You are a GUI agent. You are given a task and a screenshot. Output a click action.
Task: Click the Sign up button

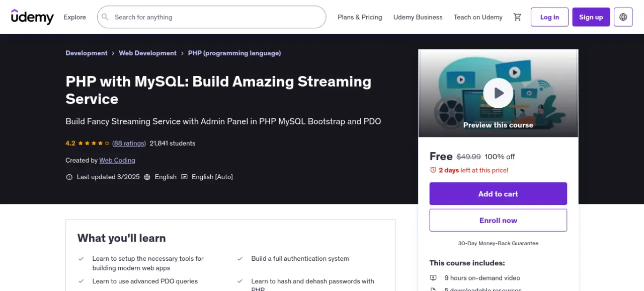[x=591, y=17]
